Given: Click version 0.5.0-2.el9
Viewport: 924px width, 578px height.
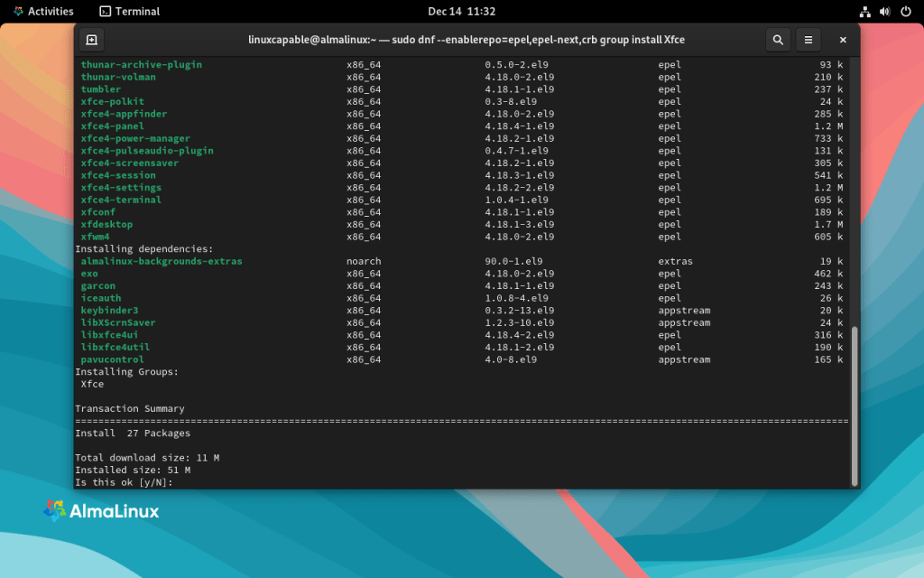Looking at the screenshot, I should [517, 65].
